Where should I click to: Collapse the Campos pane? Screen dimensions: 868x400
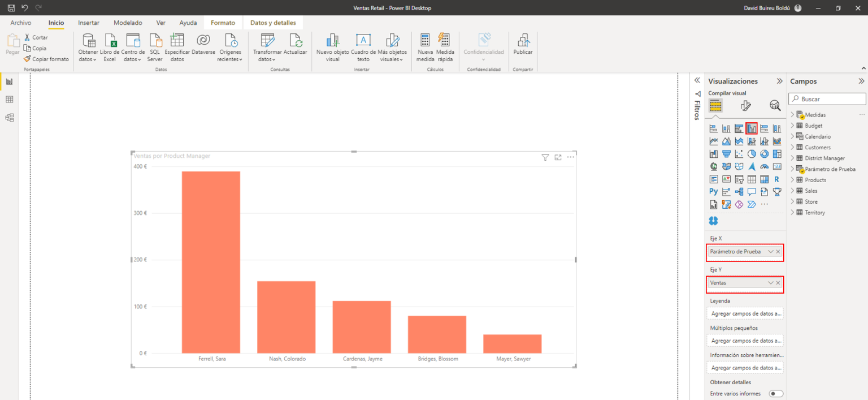pos(861,81)
